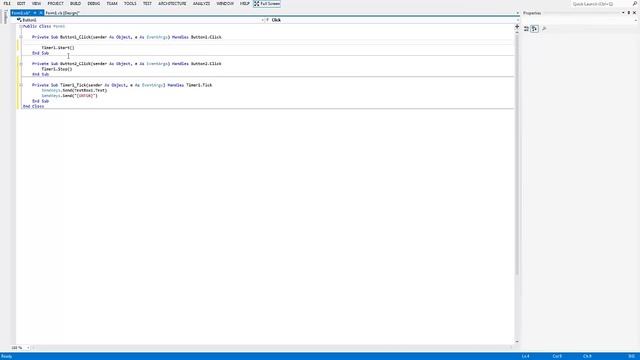The image size is (640, 360).
Task: Show categorized view in Properties panel
Action: (527, 29)
